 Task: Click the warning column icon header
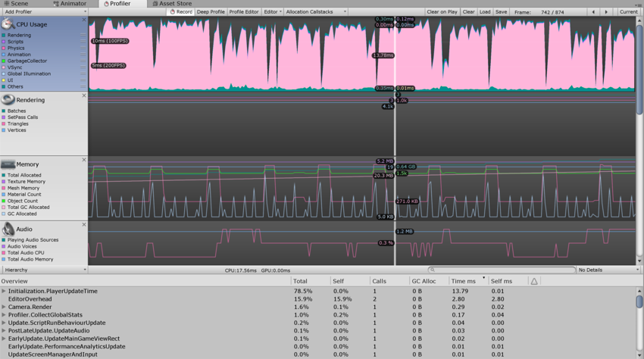click(534, 281)
